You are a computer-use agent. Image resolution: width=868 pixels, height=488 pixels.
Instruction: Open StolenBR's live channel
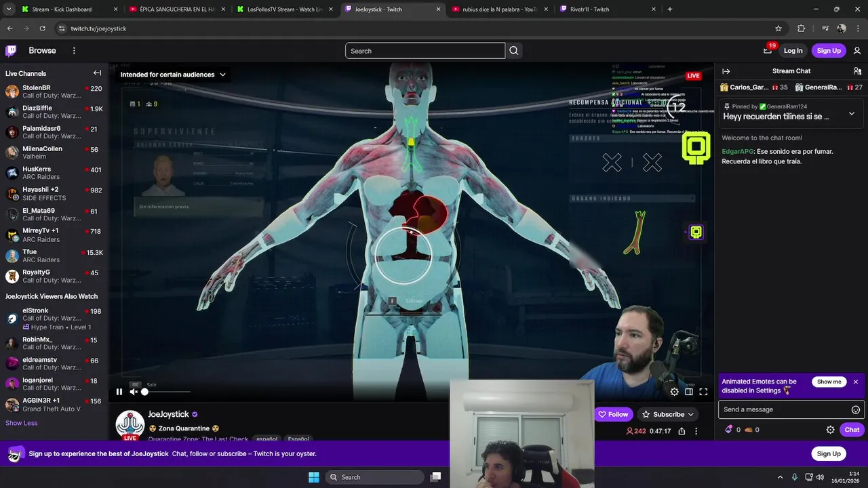pos(53,92)
